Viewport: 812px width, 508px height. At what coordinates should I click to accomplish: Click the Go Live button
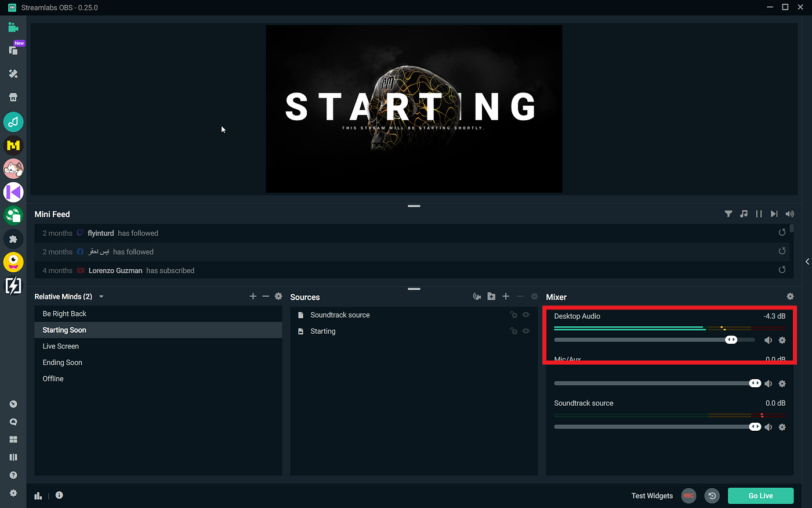click(760, 496)
